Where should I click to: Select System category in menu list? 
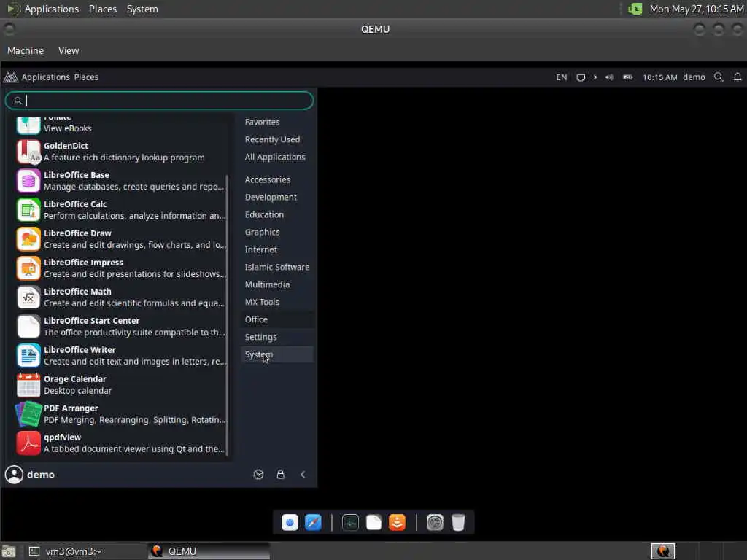277,354
